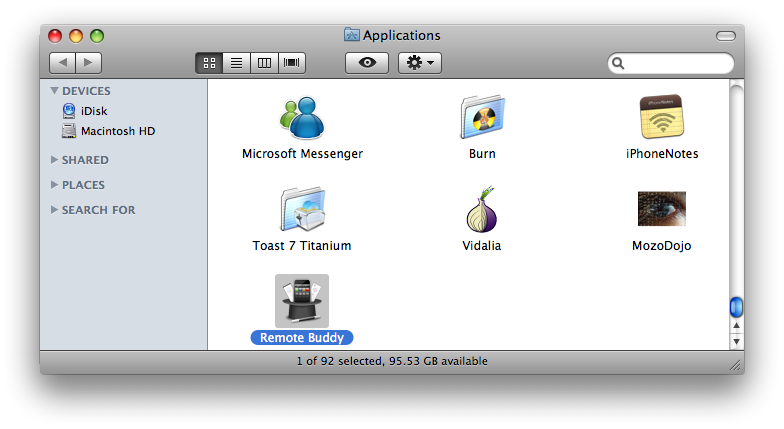Click the Remote Buddy app icon
Image resolution: width=784 pixels, height=429 pixels.
[302, 300]
